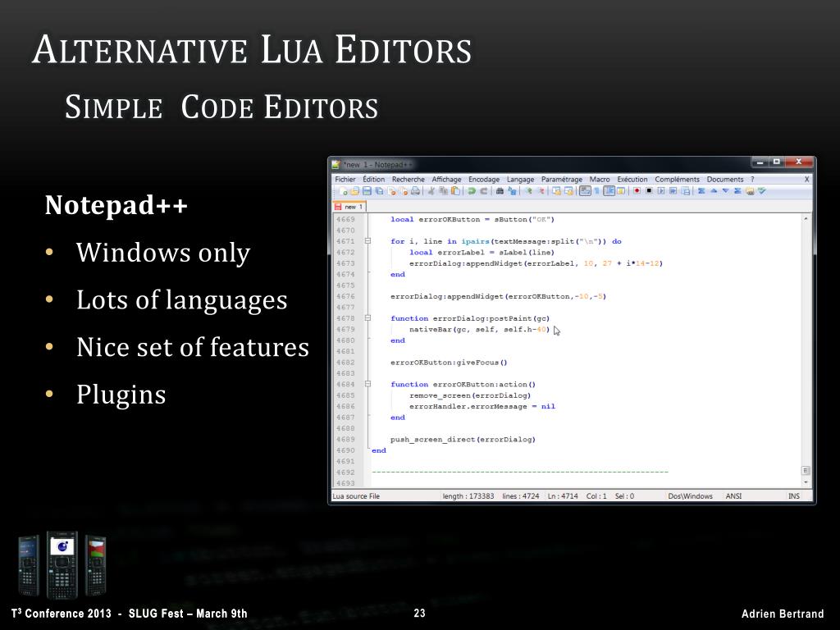Click 'errorOKButton:giveFocus()' code line
The height and width of the screenshot is (630, 840).
[449, 362]
